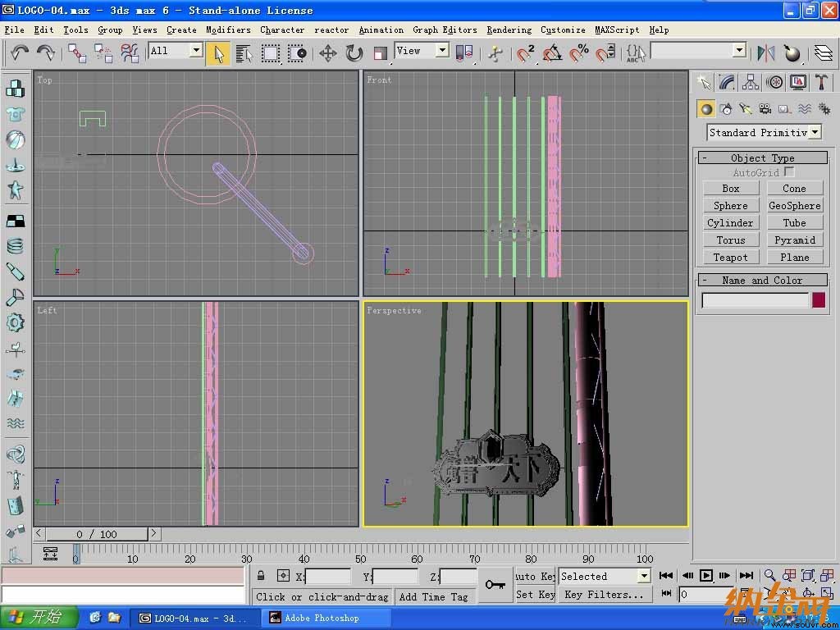Toggle the Auto Key animation mode
The image size is (840, 630).
pyautogui.click(x=535, y=577)
